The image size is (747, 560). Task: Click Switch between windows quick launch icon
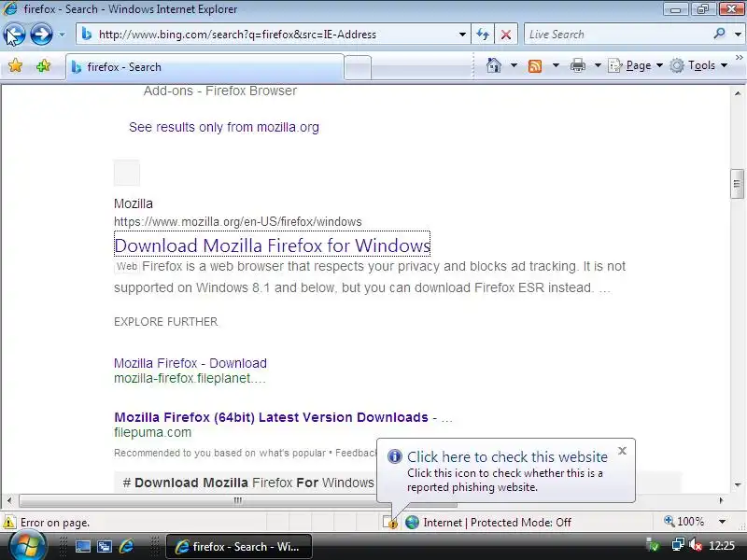[x=105, y=547]
